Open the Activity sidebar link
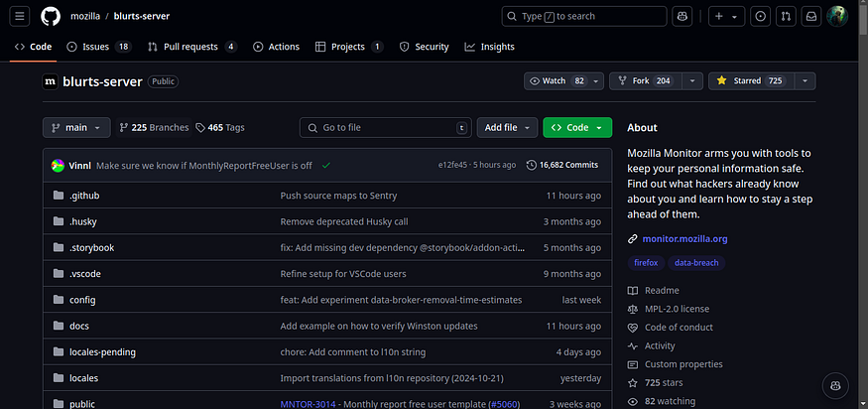The height and width of the screenshot is (409, 868). pyautogui.click(x=651, y=345)
